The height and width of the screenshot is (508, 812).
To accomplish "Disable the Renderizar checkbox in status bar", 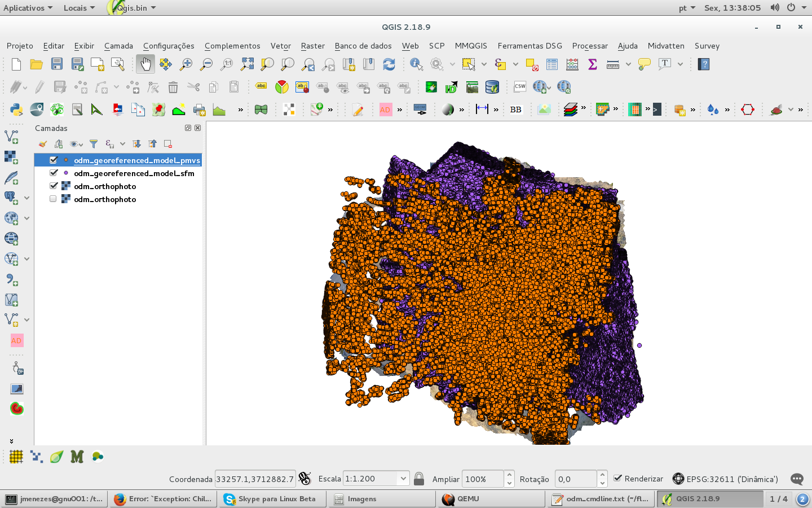I will click(x=619, y=479).
